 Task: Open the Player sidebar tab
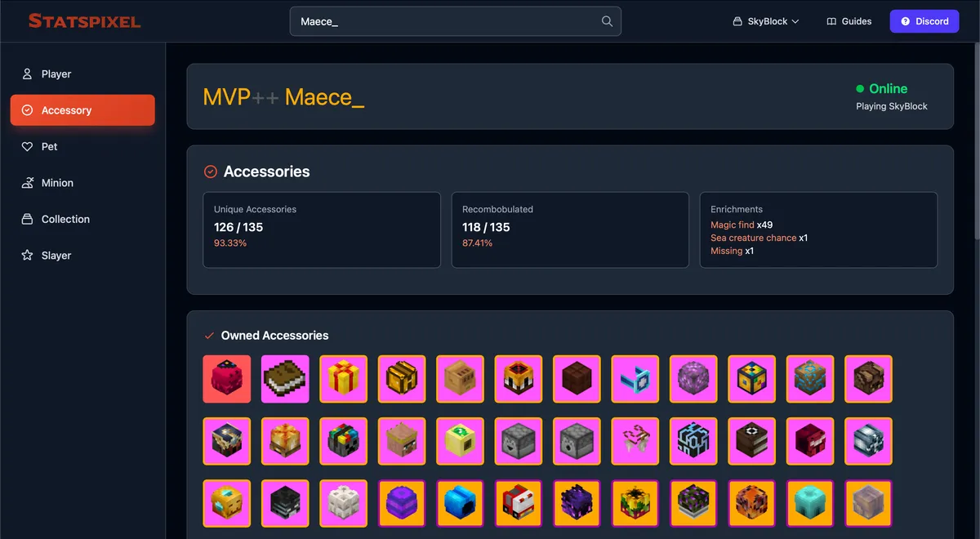tap(56, 74)
